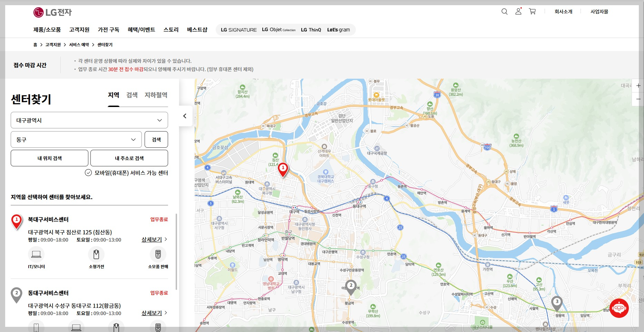This screenshot has height=332, width=644.
Task: Click address 대구광역시 수성구 동대구로 112(황금동)
Action: 75,306
